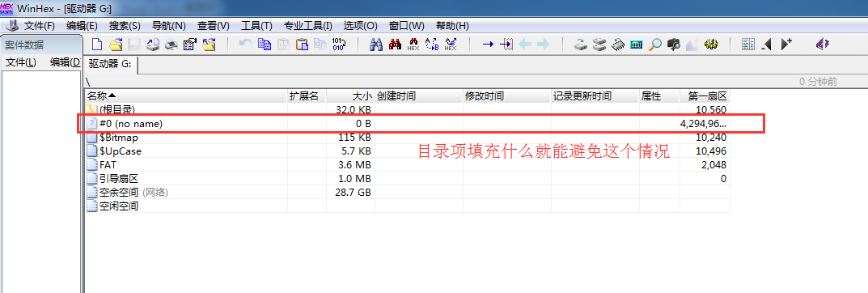This screenshot has width=868, height=293.
Task: Open the 编辑(E) menu
Action: 82,26
